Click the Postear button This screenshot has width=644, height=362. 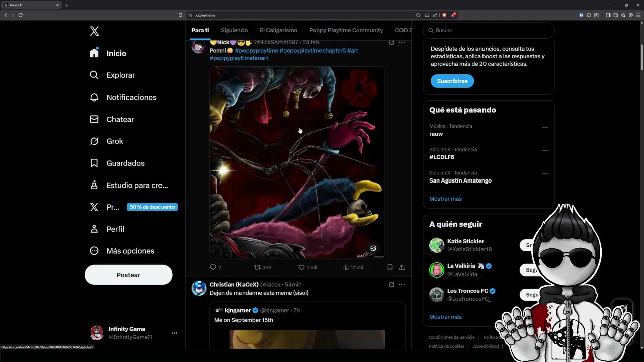128,275
